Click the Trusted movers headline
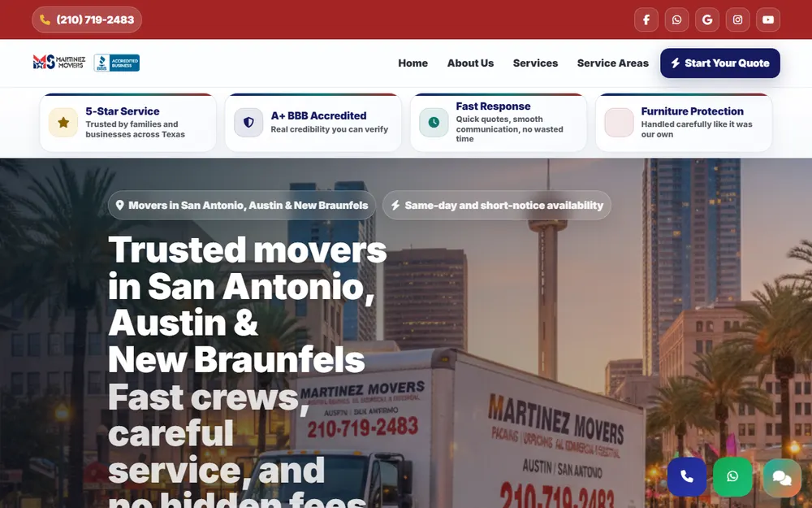Screen dimensions: 812x508 click(x=247, y=304)
